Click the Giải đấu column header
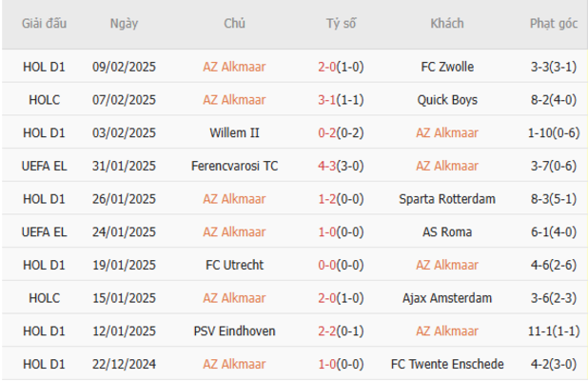Image resolution: width=588 pixels, height=381 pixels. (x=45, y=23)
